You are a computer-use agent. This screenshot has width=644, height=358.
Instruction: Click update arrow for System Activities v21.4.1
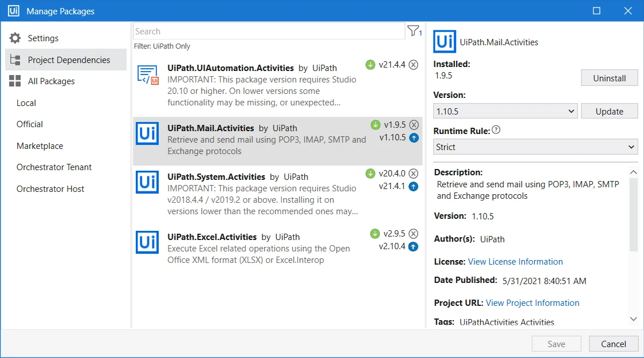414,186
